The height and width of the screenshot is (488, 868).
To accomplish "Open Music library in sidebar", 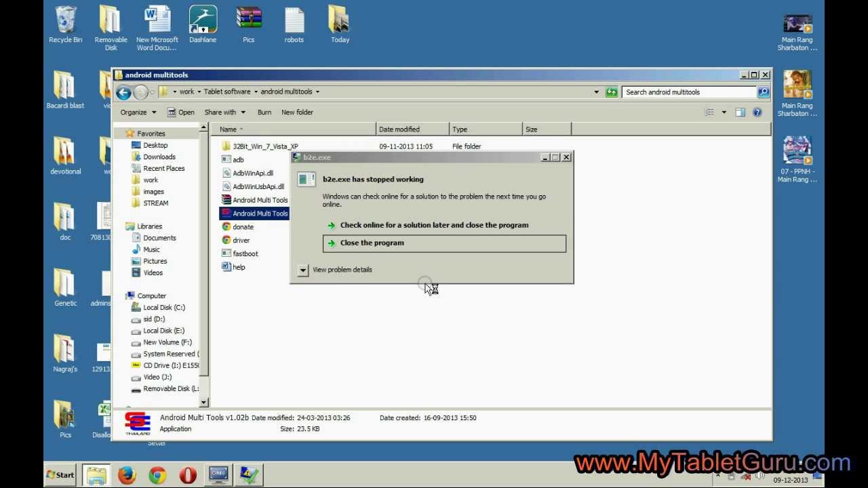I will 151,250.
